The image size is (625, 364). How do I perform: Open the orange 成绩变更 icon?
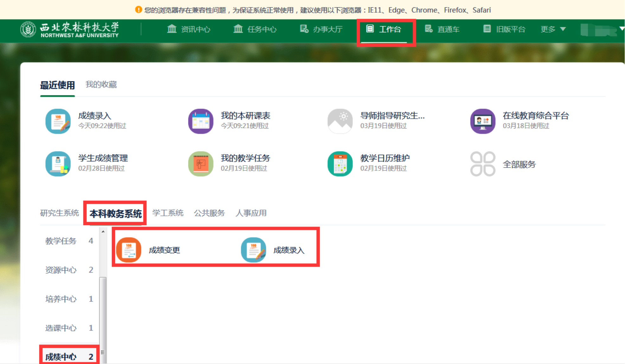coord(129,250)
